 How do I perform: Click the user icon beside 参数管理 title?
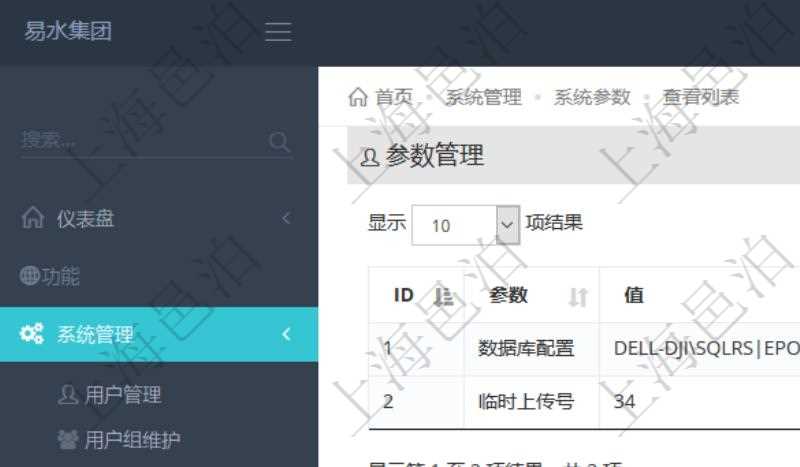(369, 156)
